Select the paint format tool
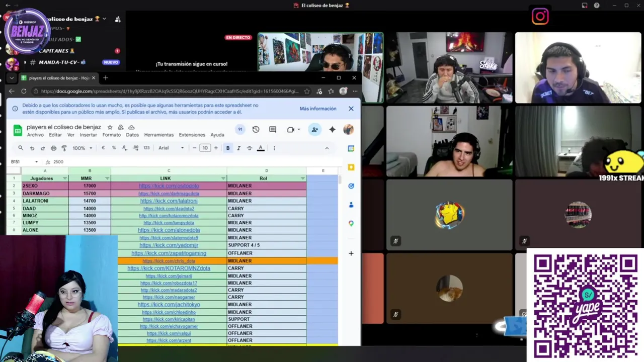644x362 pixels. click(x=64, y=148)
